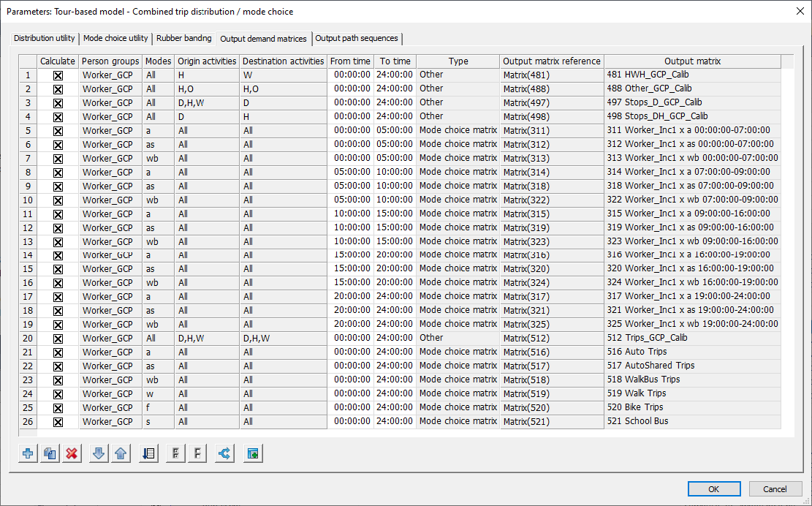Open Modes cell 'wb' in row 7

(x=159, y=159)
